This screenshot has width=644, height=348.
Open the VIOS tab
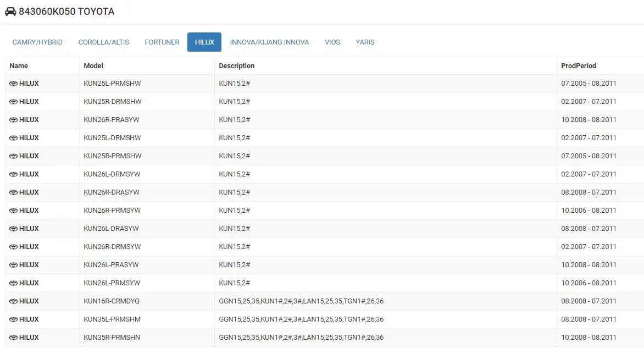coord(332,42)
